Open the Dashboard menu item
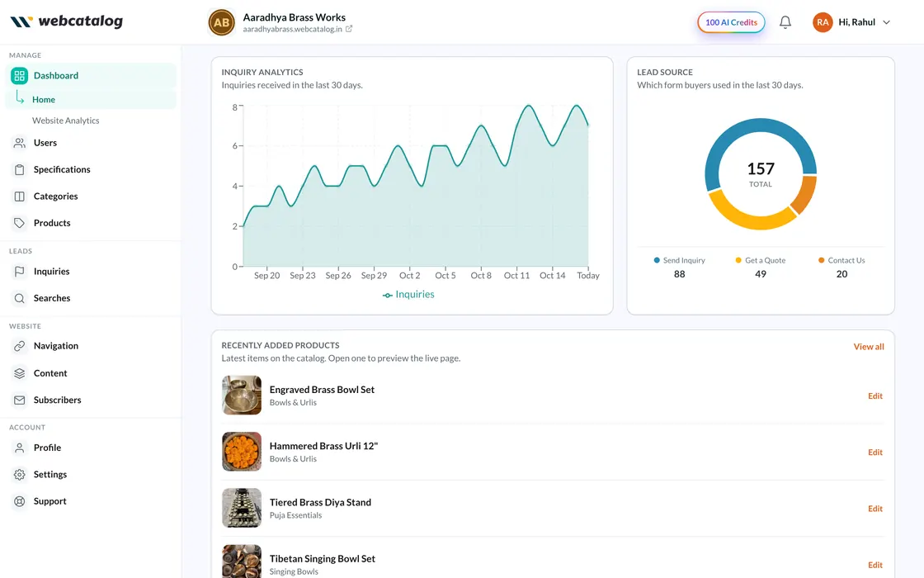The width and height of the screenshot is (924, 578). coord(91,75)
